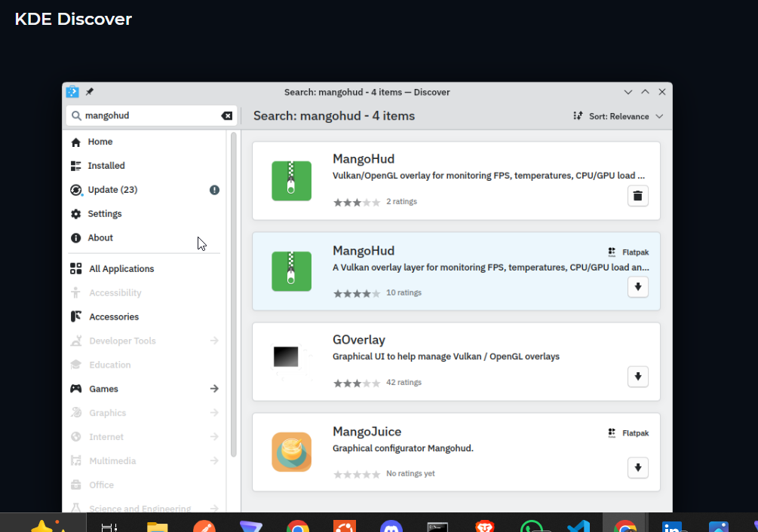This screenshot has height=532, width=758.
Task: Open the Flatpak MangoHud app icon (10 ratings)
Action: click(291, 271)
